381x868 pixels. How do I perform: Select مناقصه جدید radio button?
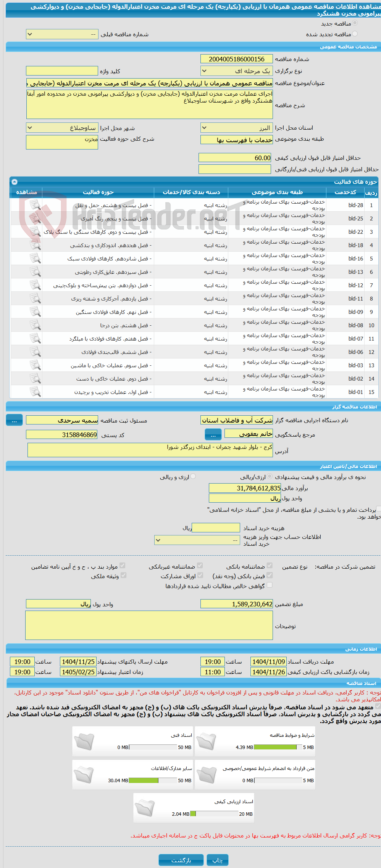pyautogui.click(x=355, y=23)
